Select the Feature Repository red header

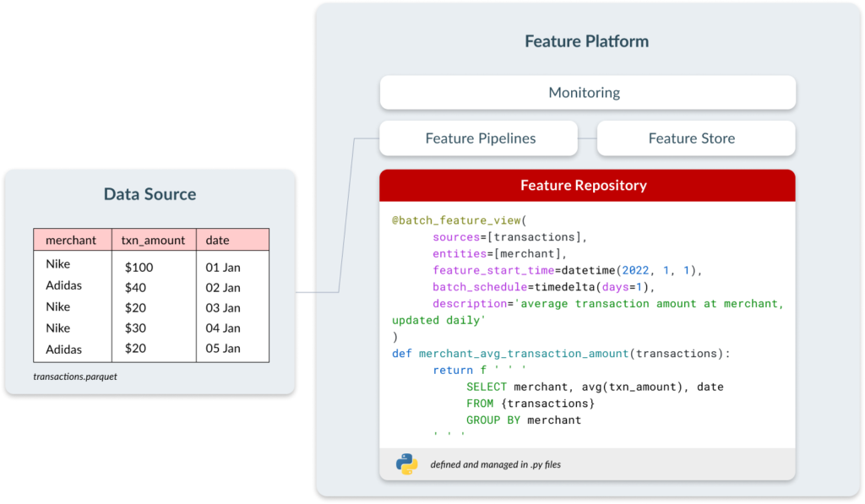click(x=588, y=185)
